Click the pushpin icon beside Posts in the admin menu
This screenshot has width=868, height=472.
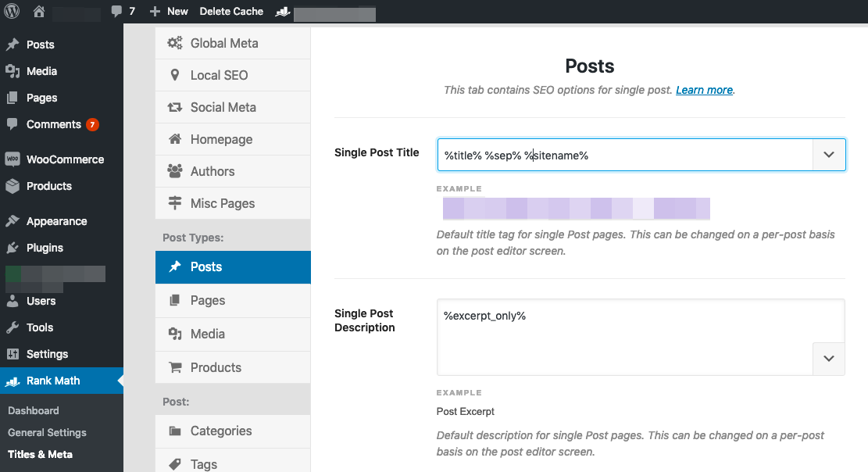pos(13,45)
